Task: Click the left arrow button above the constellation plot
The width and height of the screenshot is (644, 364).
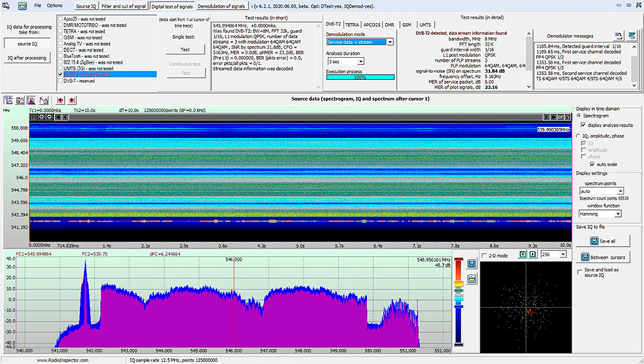Action: tap(522, 254)
